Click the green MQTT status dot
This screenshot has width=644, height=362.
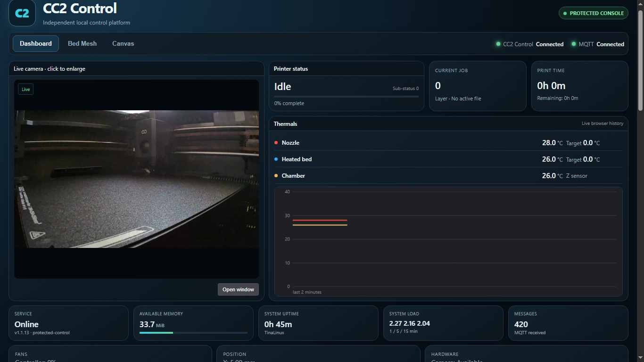point(574,44)
